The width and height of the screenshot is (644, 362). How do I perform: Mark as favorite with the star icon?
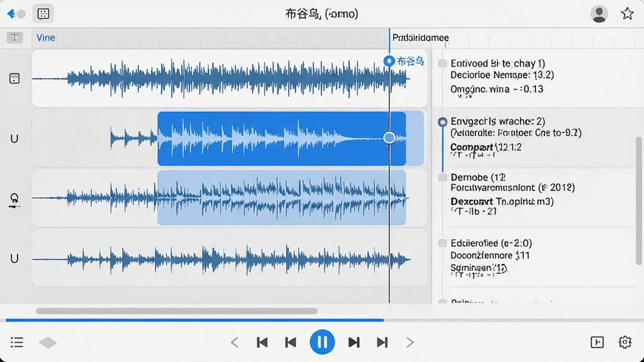coord(627,14)
